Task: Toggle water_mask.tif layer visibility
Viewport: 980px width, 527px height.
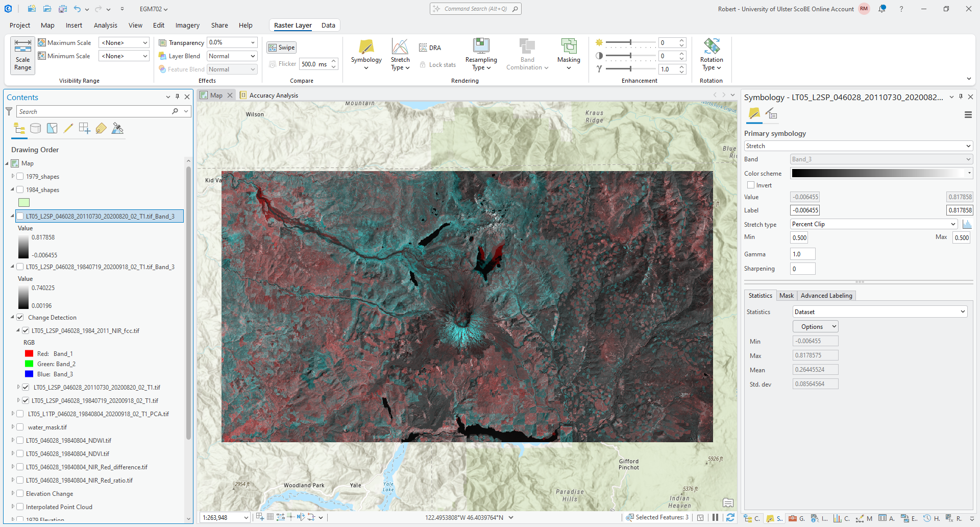Action: tap(20, 427)
